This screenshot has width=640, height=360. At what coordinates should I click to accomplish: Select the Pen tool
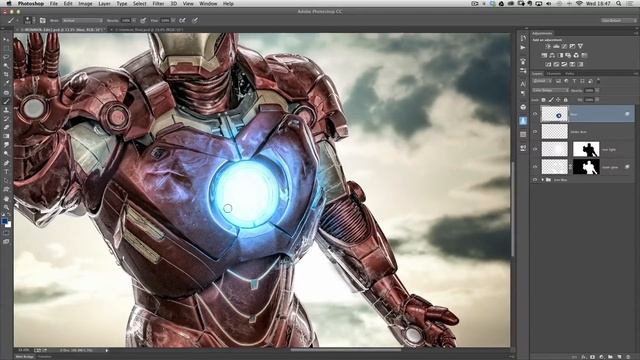point(6,163)
